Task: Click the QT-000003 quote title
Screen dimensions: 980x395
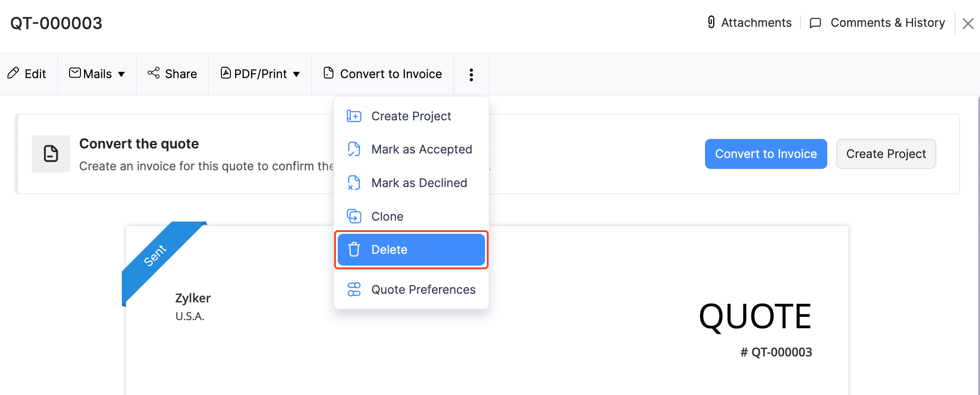Action: click(x=56, y=23)
